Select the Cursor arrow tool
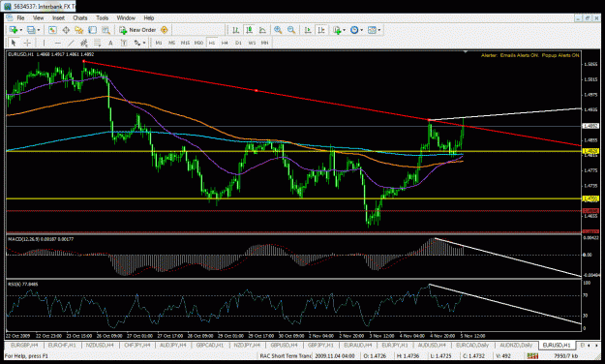Viewport: 605px width, 364px height. pyautogui.click(x=14, y=43)
